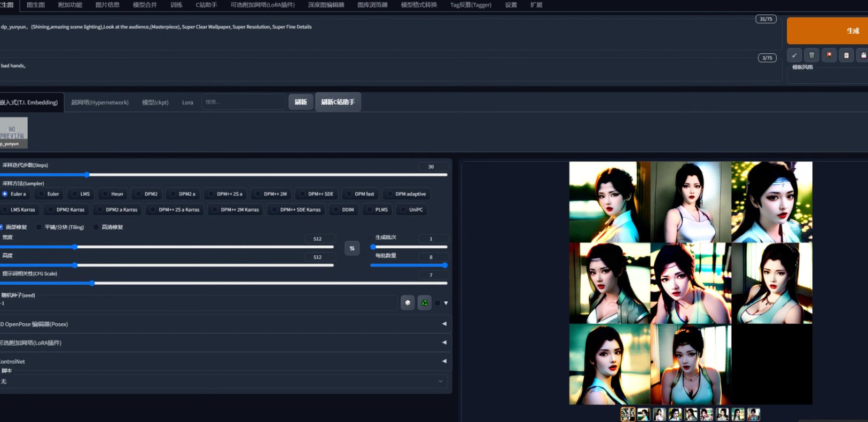This screenshot has width=868, height=422.
Task: Click the floppy disk save style icon
Action: pyautogui.click(x=863, y=55)
